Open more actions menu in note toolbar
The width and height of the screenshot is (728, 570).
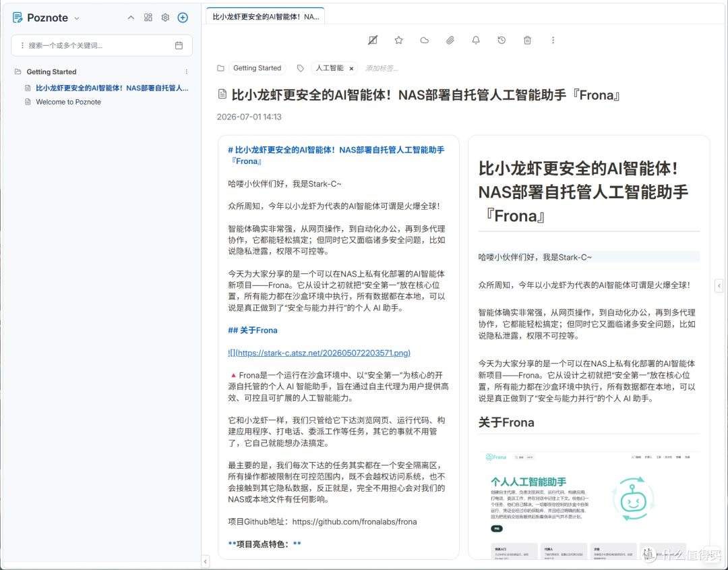pyautogui.click(x=553, y=40)
